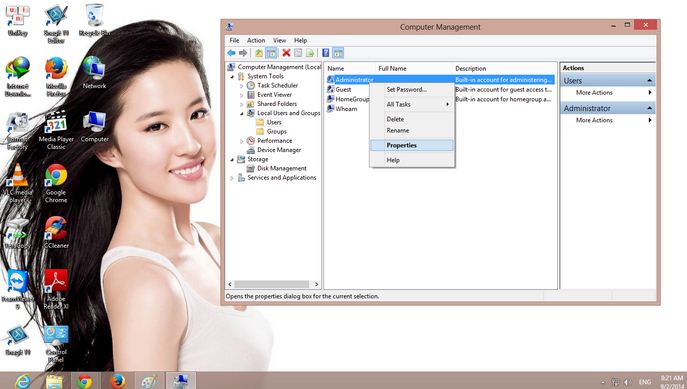This screenshot has height=389, width=687.
Task: Open Internet Explorer from the taskbar
Action: (x=21, y=381)
